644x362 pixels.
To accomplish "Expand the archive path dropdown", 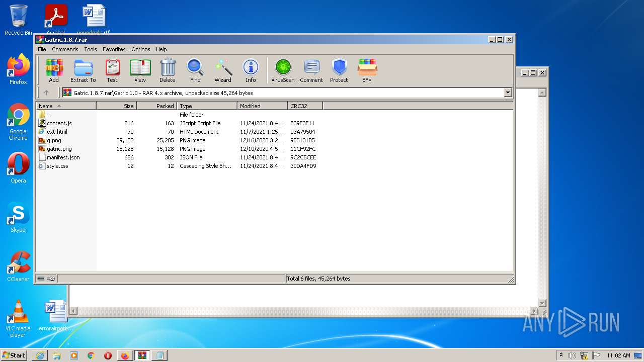I will (x=508, y=93).
